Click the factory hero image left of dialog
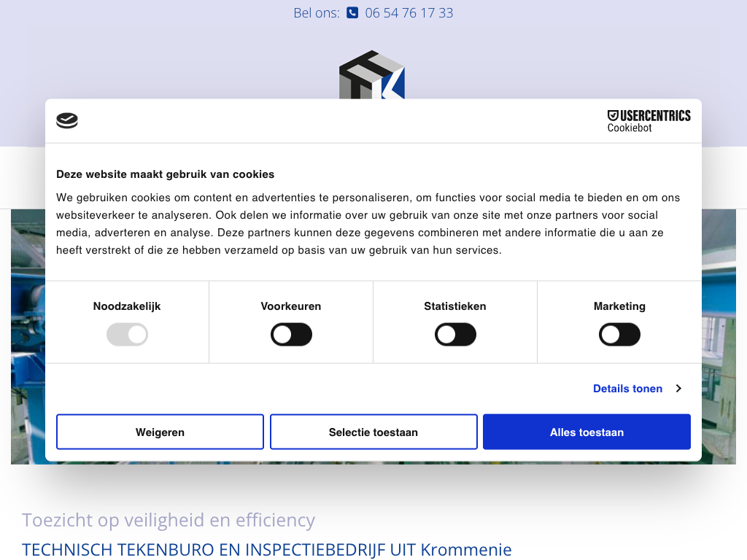 click(28, 335)
